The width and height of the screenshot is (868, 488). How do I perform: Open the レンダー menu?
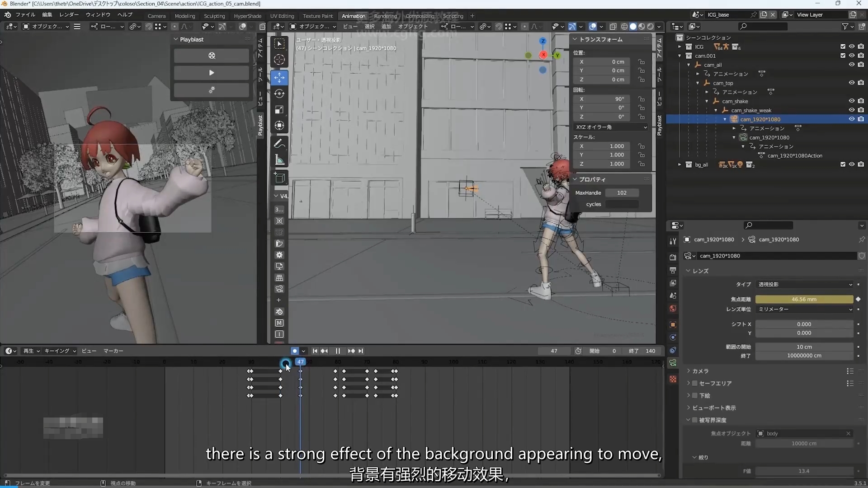pos(69,14)
